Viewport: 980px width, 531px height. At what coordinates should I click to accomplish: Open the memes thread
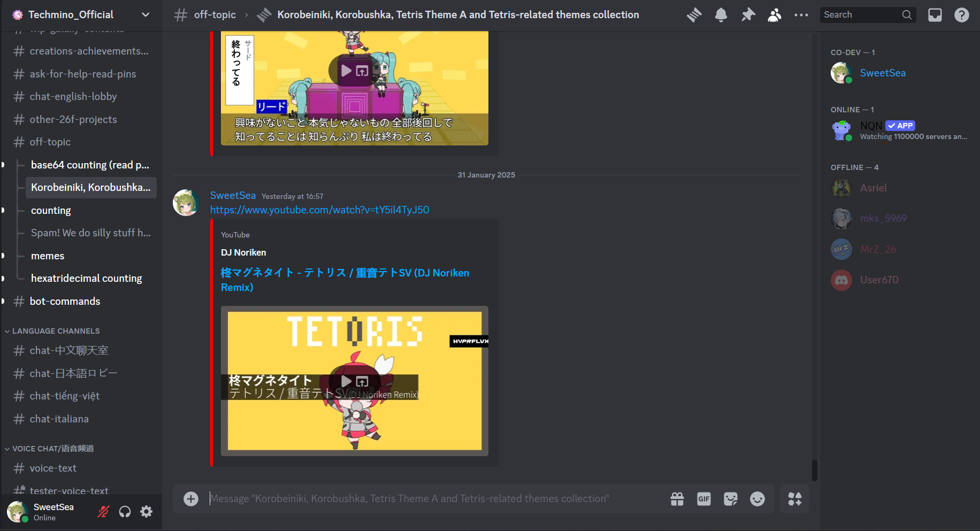pyautogui.click(x=90, y=256)
